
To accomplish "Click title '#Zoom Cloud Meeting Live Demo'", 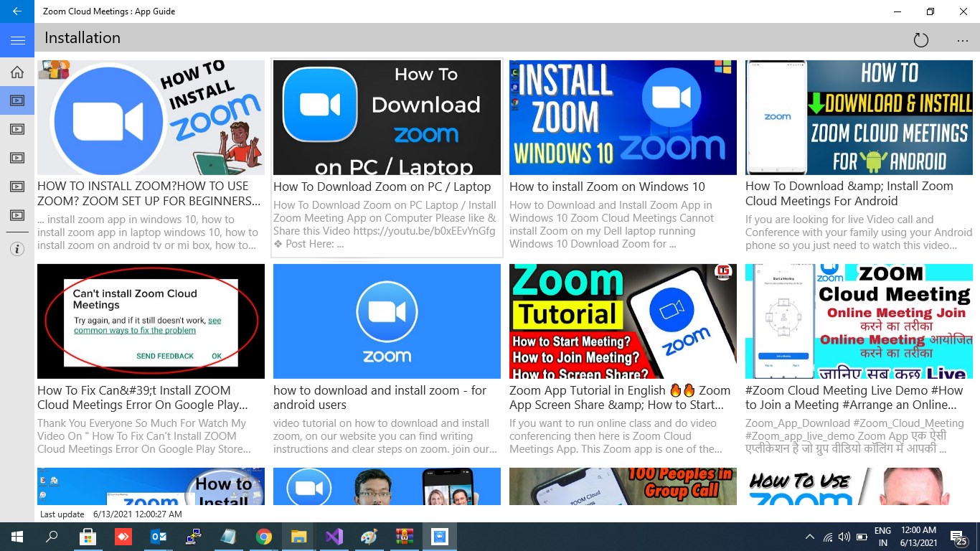I will (854, 397).
